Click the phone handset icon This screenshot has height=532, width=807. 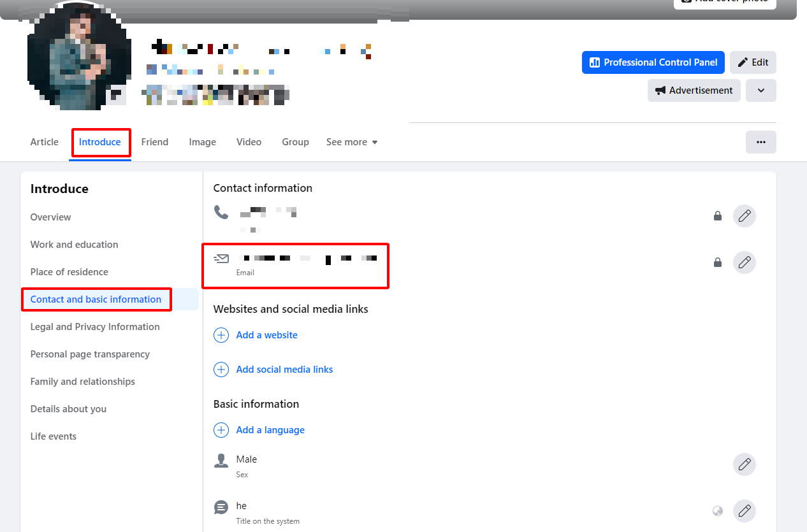click(x=221, y=212)
